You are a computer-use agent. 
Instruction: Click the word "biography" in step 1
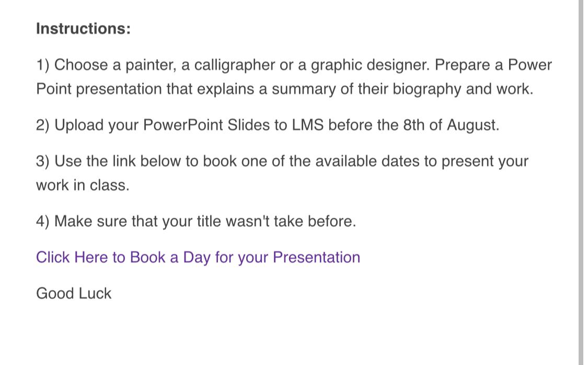click(426, 89)
